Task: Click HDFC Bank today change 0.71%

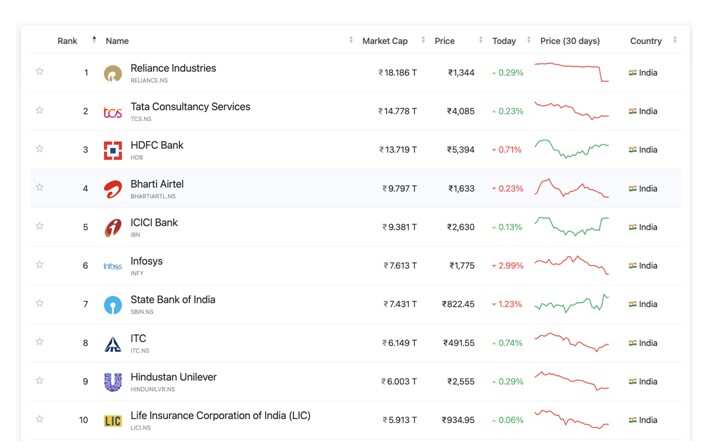Action: click(x=507, y=150)
